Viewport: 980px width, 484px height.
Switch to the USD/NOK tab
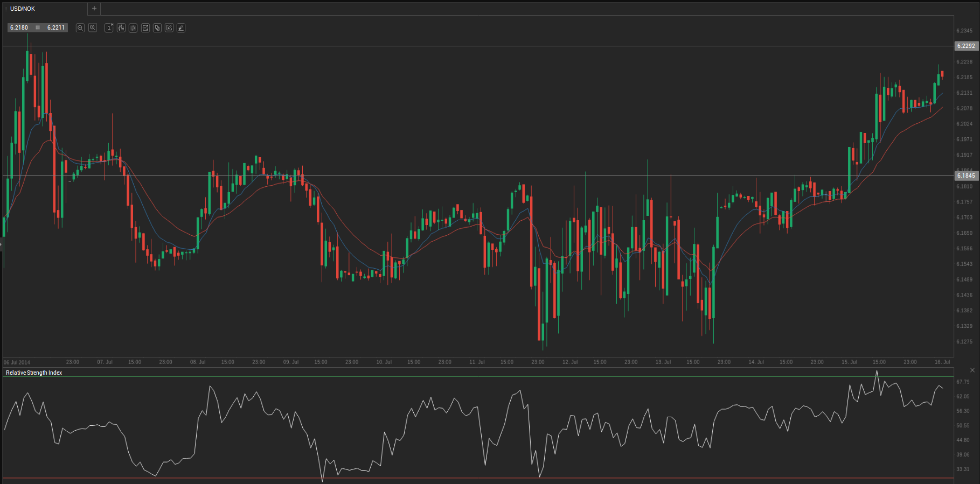(x=23, y=9)
